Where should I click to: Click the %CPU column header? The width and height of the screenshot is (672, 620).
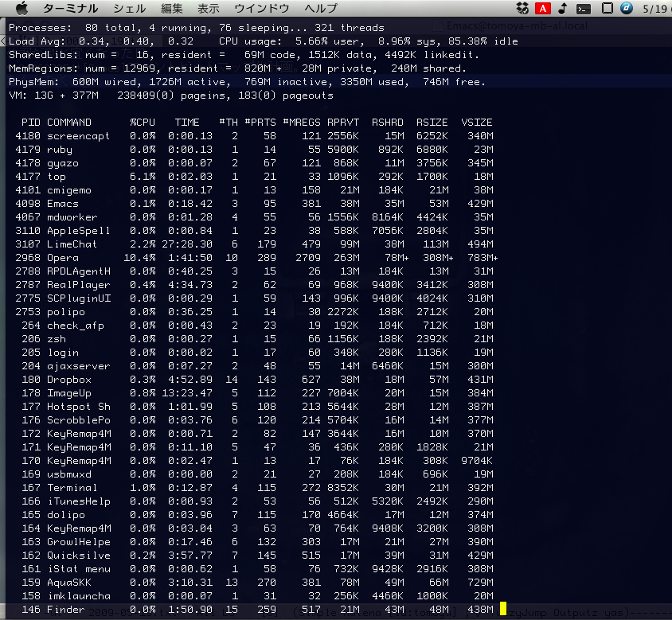[143, 122]
